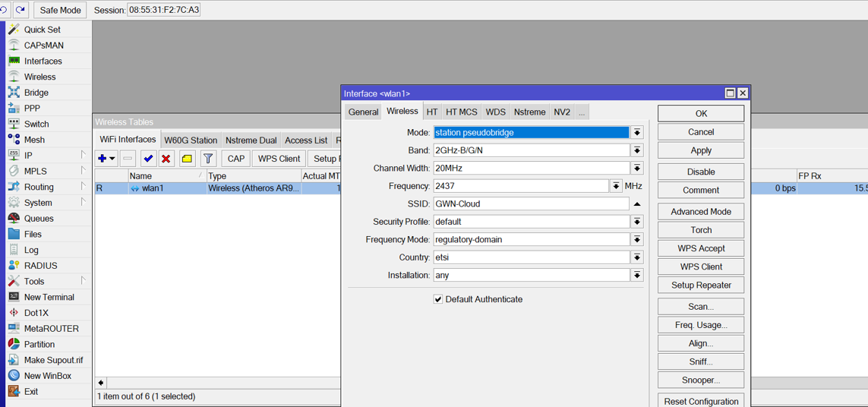Open MetaROUTER in the sidebar

pos(51,328)
